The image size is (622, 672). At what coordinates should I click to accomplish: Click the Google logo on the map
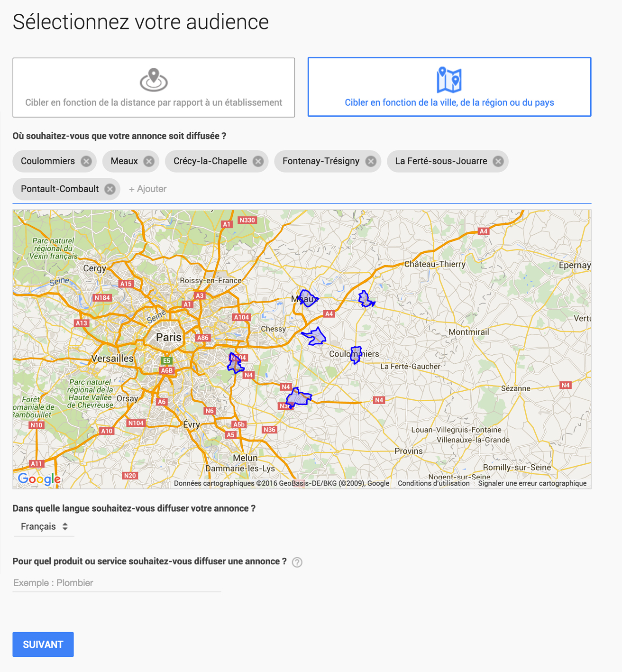39,479
